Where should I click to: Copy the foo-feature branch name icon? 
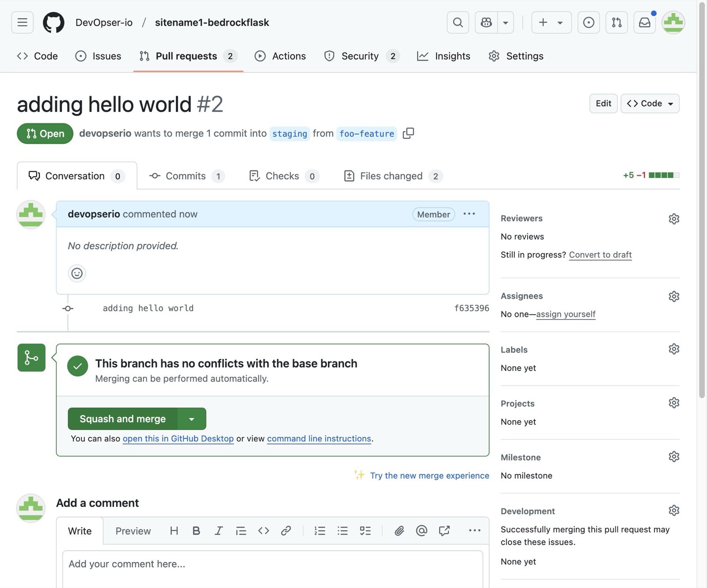tap(408, 133)
